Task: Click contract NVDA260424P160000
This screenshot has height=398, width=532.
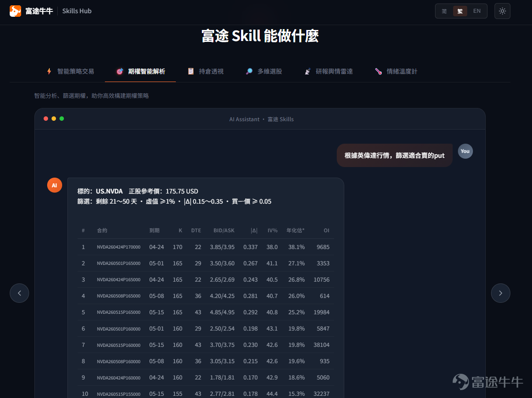Action: click(119, 378)
